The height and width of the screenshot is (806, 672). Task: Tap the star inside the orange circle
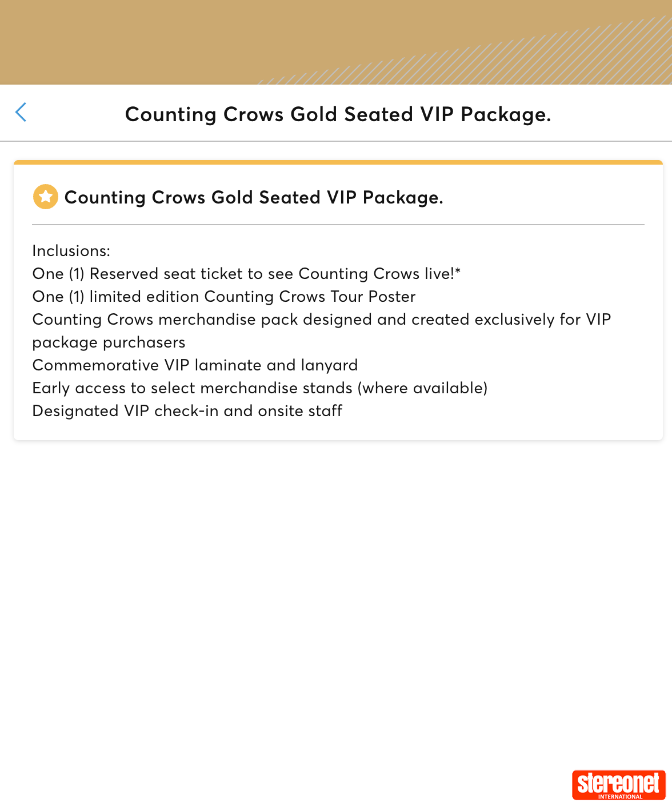pyautogui.click(x=45, y=197)
